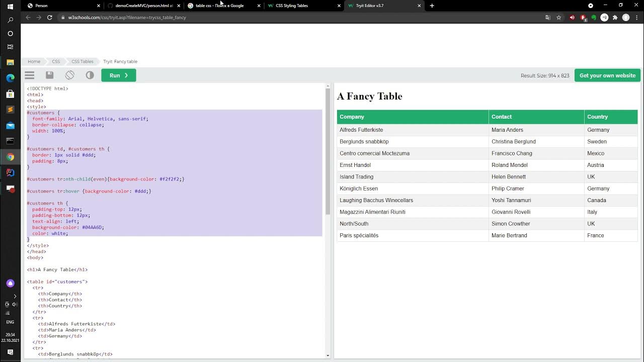Open the CSS Tables breadcrumb link
This screenshot has width=644, height=362.
coord(82,61)
